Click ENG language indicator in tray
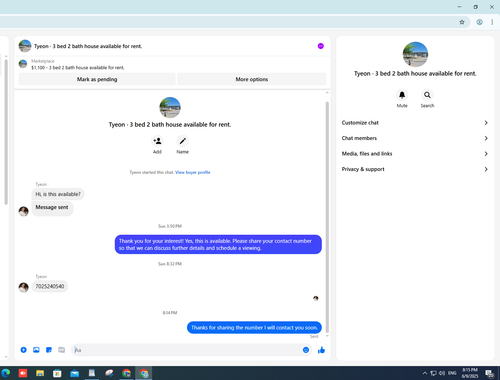Viewport: 500px width, 380px height. tap(452, 373)
